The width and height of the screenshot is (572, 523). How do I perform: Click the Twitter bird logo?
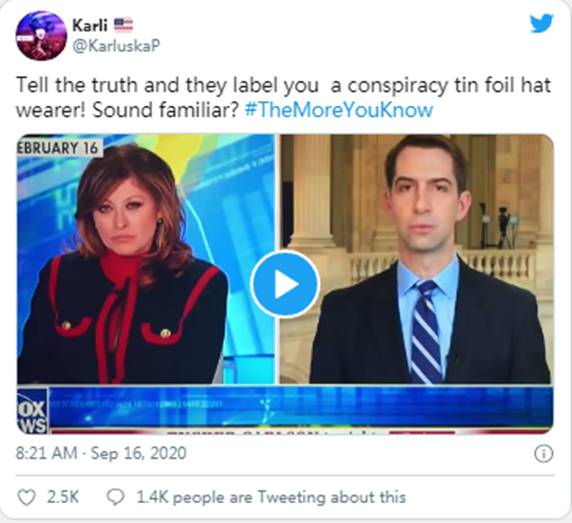pyautogui.click(x=541, y=23)
